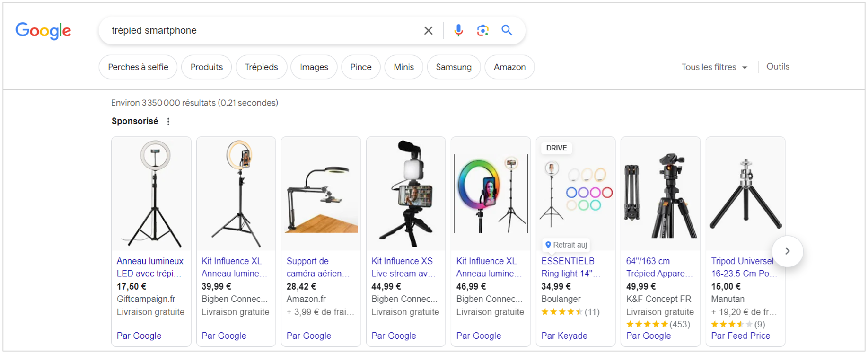Switch to the Images filter
Viewport: 868px width, 354px height.
tap(314, 67)
